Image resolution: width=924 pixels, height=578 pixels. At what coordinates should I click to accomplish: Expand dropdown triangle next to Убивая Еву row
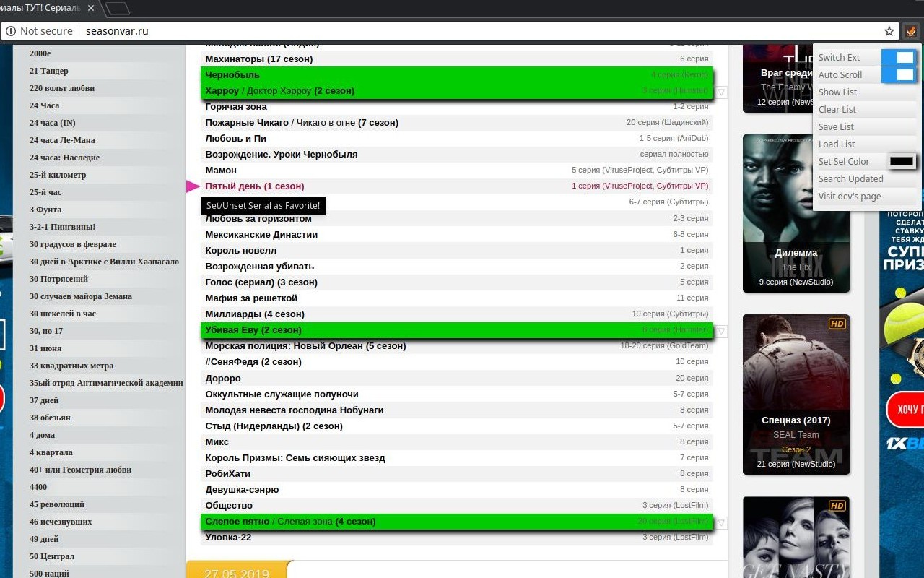(x=720, y=332)
